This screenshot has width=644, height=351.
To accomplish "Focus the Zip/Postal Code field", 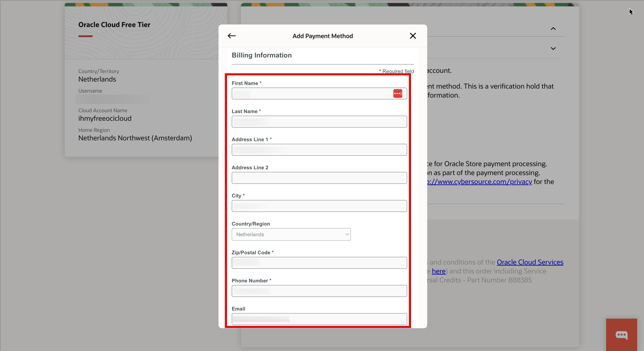I will click(x=319, y=263).
